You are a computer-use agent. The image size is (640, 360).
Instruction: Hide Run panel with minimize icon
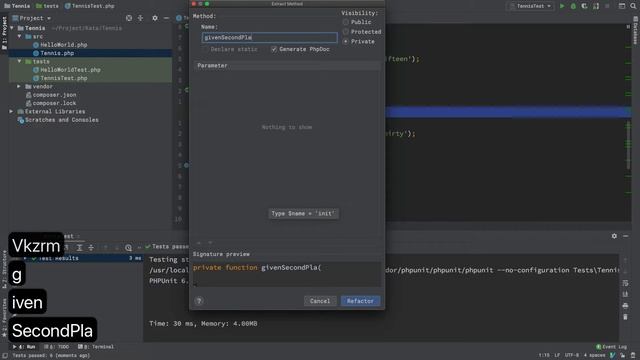(625, 236)
